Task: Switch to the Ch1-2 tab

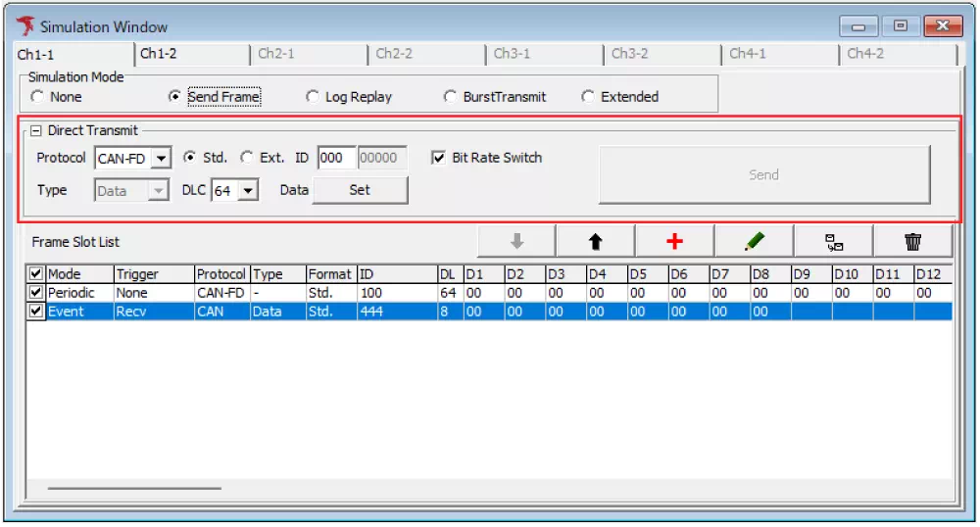Action: click(x=159, y=54)
